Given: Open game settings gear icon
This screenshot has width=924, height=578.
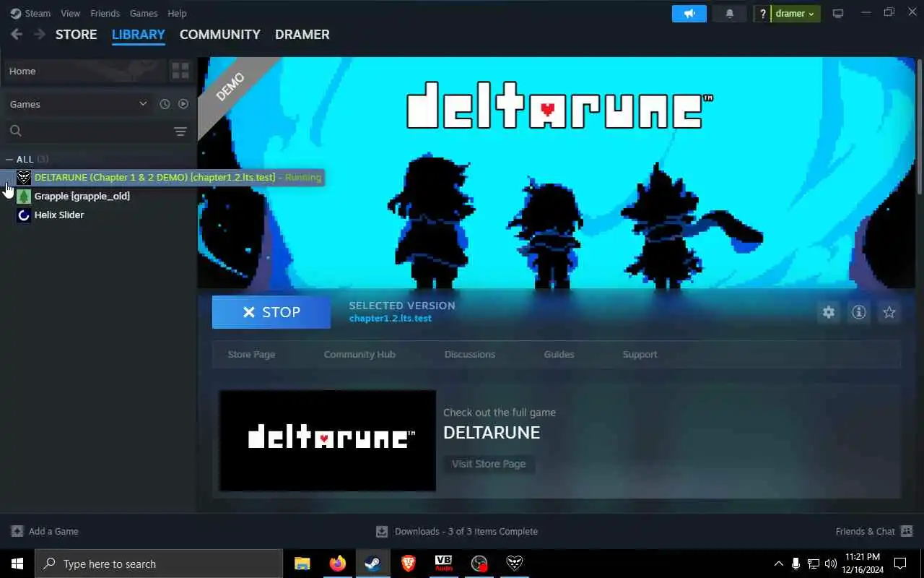Looking at the screenshot, I should pyautogui.click(x=829, y=312).
